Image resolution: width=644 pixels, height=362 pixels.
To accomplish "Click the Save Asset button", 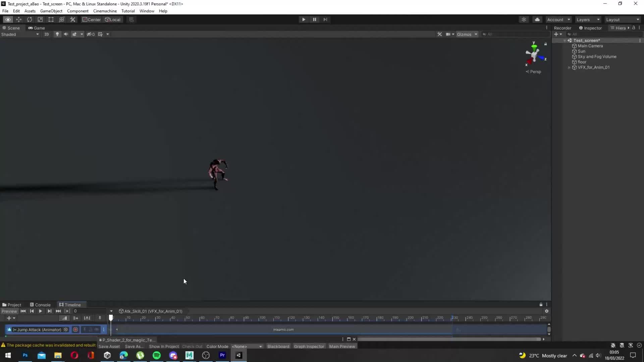I will point(109,347).
